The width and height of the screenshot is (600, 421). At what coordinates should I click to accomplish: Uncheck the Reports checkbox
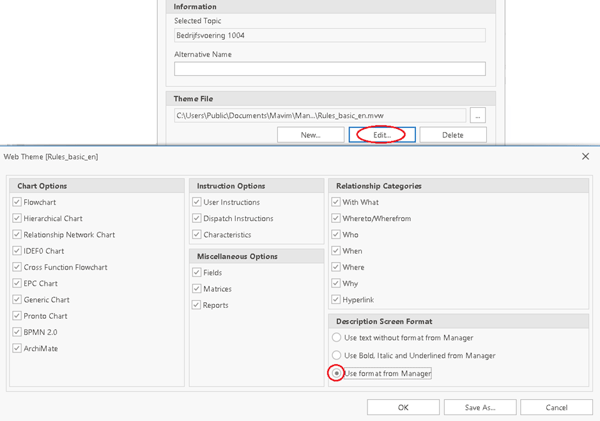197,305
